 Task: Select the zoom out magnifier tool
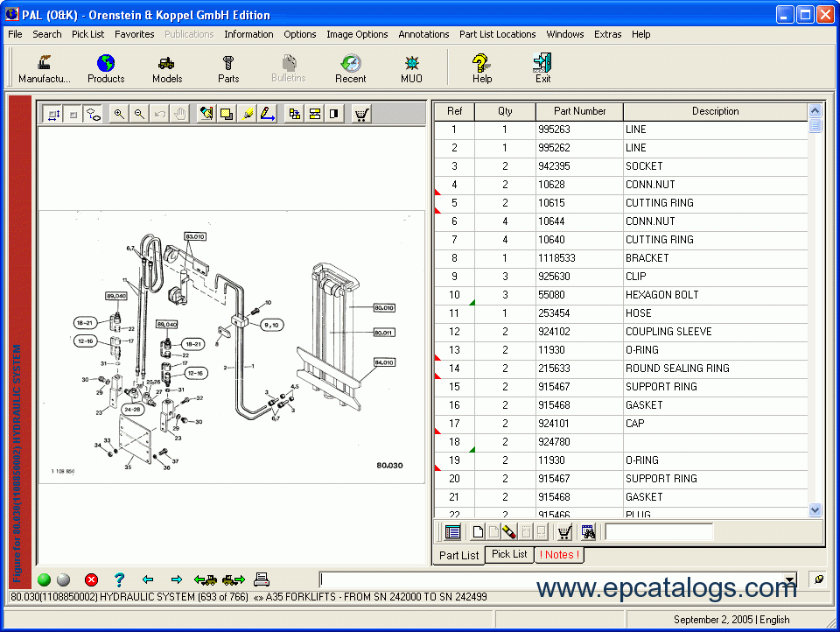click(139, 114)
